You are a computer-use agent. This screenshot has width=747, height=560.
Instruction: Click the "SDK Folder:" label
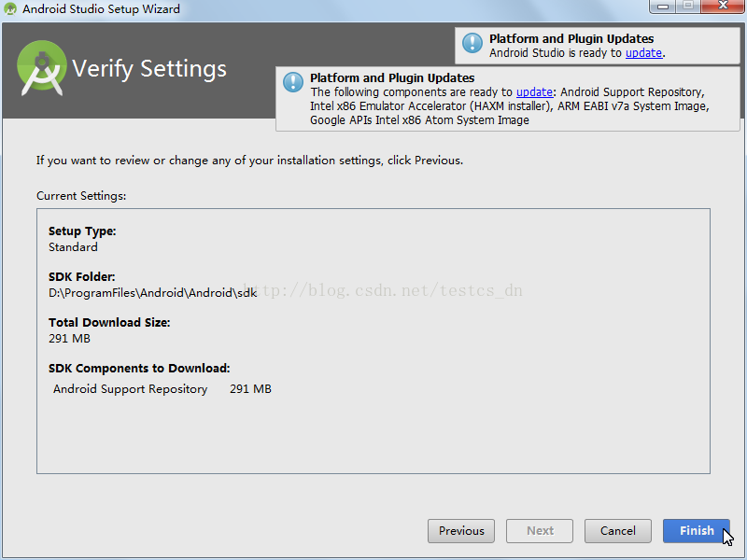coord(81,276)
